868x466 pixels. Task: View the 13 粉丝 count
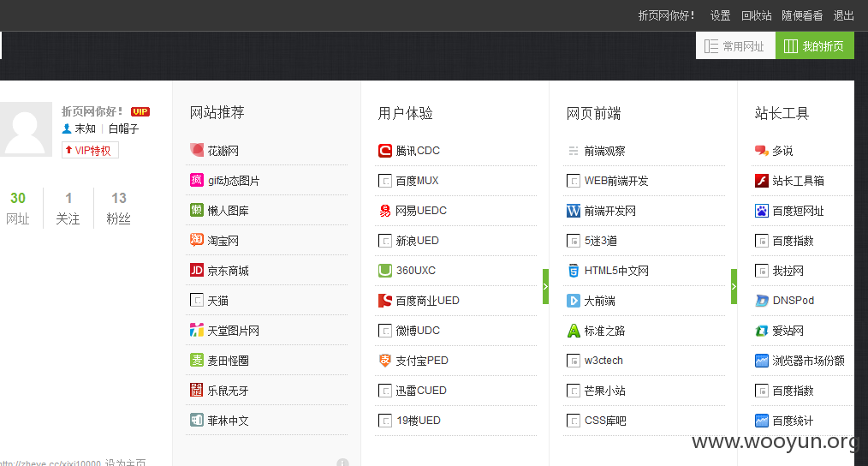point(118,208)
